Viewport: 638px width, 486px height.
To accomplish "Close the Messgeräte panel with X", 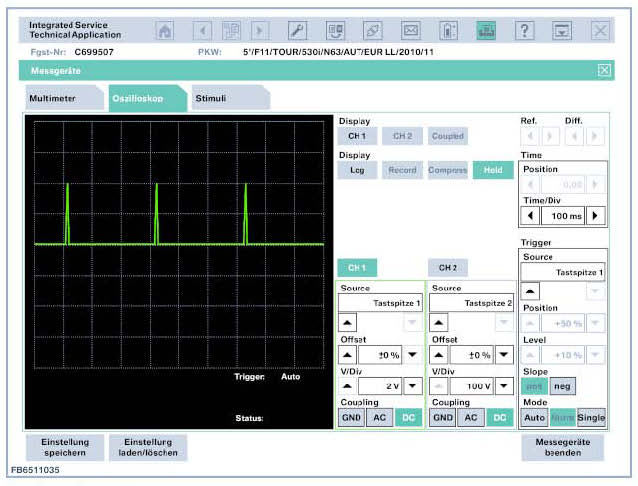I will [x=604, y=70].
